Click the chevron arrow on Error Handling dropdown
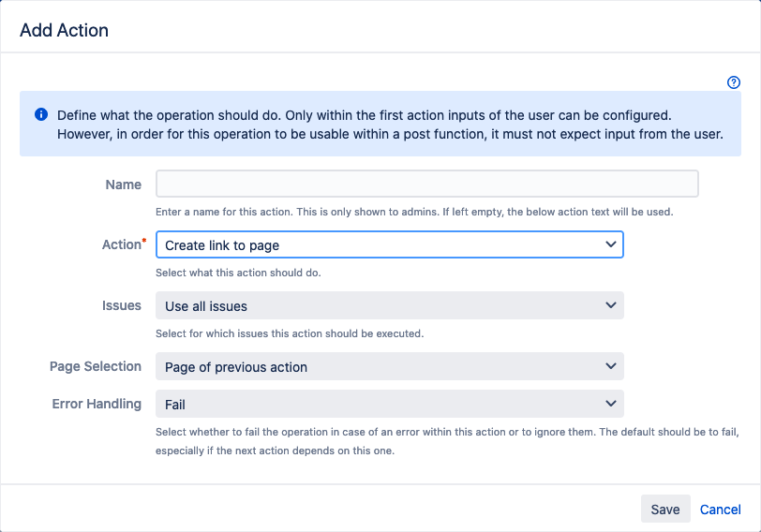 [x=611, y=404]
